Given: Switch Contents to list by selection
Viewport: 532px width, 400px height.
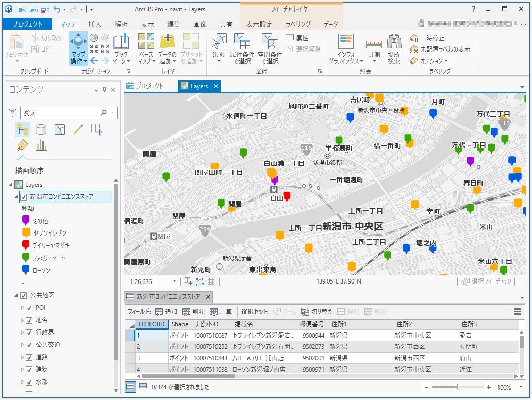Looking at the screenshot, I should click(60, 129).
